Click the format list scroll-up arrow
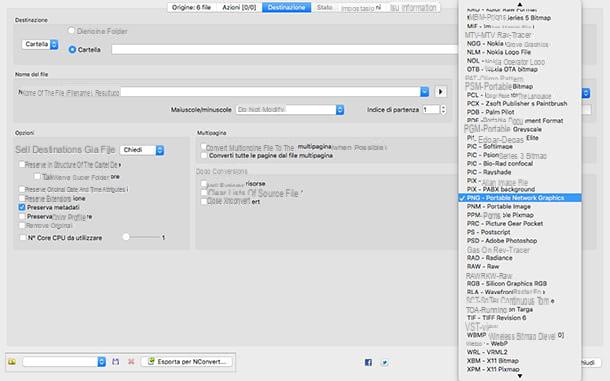Image resolution: width=610 pixels, height=381 pixels. pyautogui.click(x=520, y=4)
